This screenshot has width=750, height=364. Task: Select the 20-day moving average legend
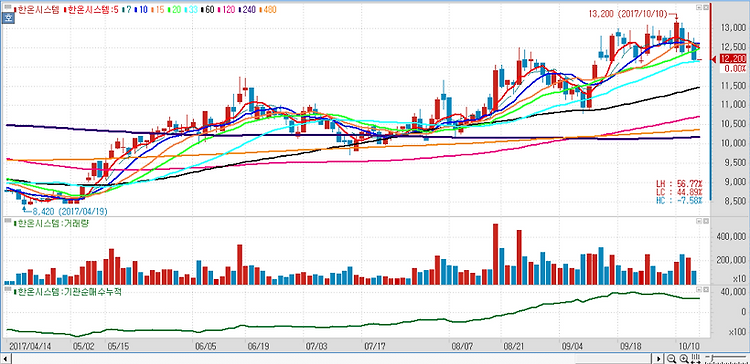(x=175, y=9)
